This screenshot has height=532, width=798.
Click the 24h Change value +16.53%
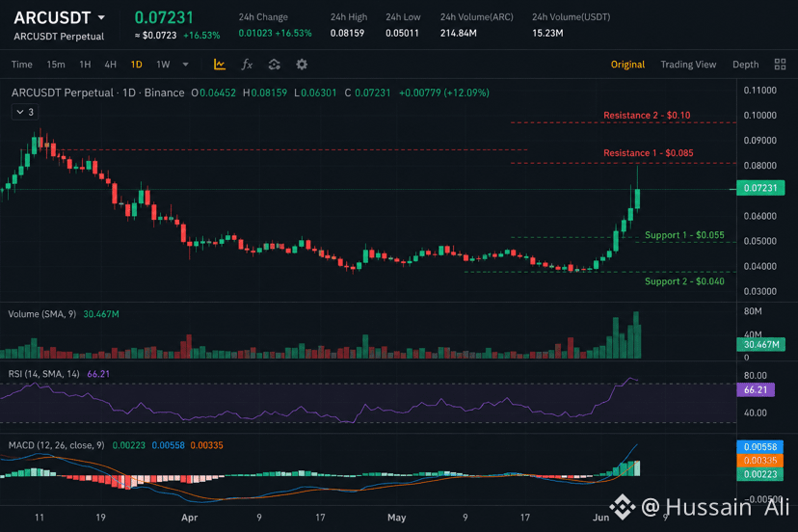(x=293, y=33)
